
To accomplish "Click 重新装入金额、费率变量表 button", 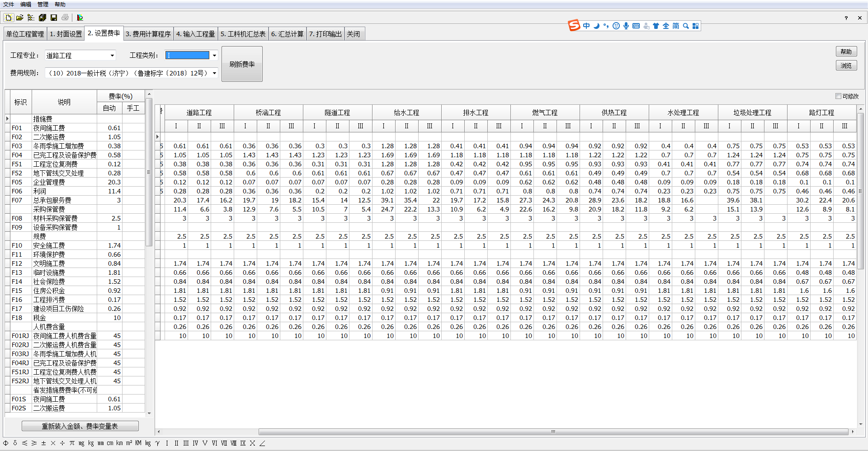I will (x=80, y=426).
